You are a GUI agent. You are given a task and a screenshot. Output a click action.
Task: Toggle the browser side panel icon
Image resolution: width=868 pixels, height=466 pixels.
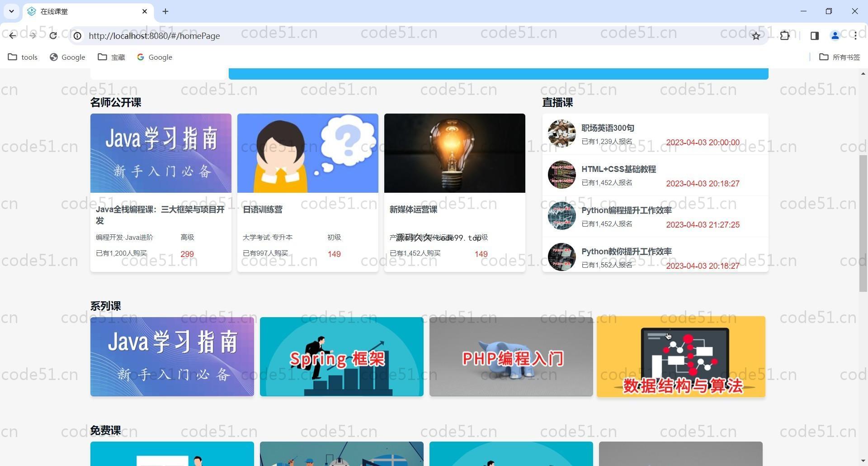click(x=815, y=36)
